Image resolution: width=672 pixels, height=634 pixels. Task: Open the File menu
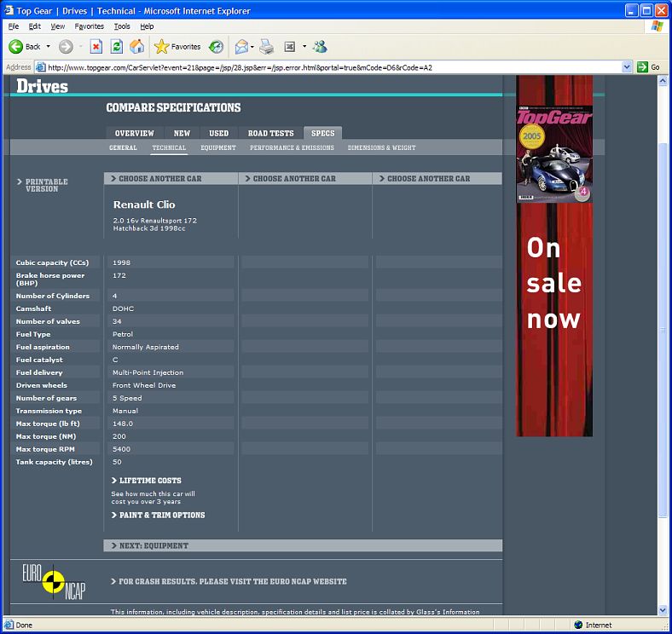pyautogui.click(x=14, y=26)
